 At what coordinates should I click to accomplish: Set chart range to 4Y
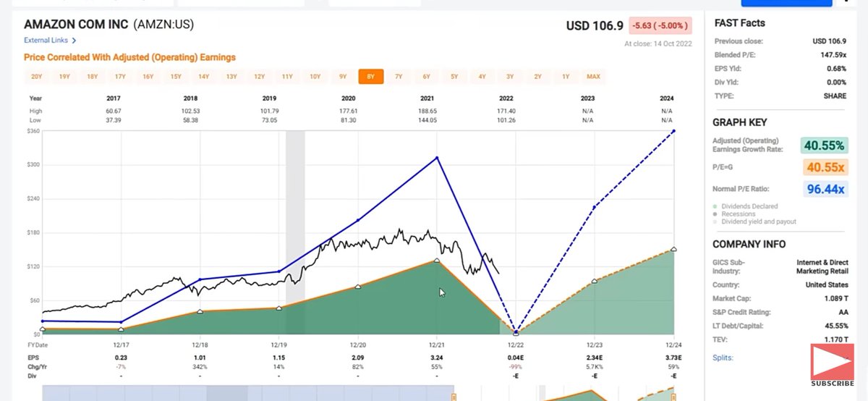coord(482,77)
